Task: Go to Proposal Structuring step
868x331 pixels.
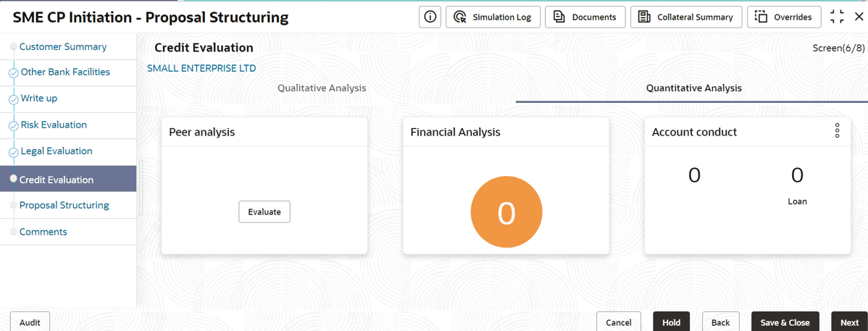Action: point(64,206)
